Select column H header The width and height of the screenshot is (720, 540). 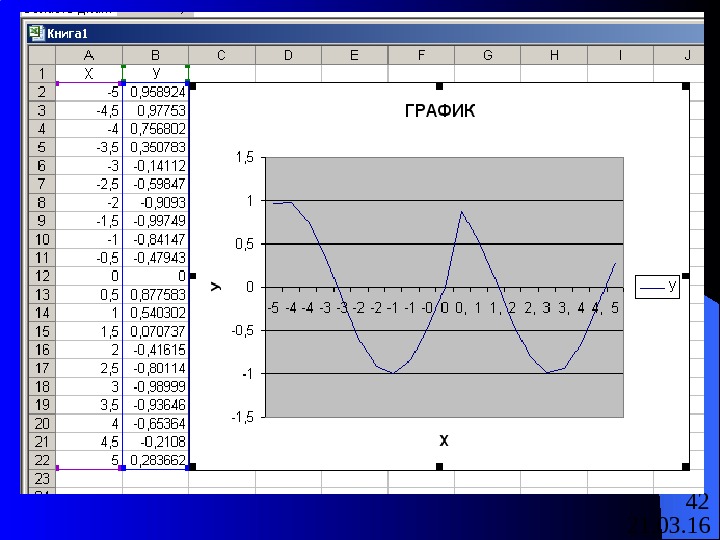(x=554, y=56)
